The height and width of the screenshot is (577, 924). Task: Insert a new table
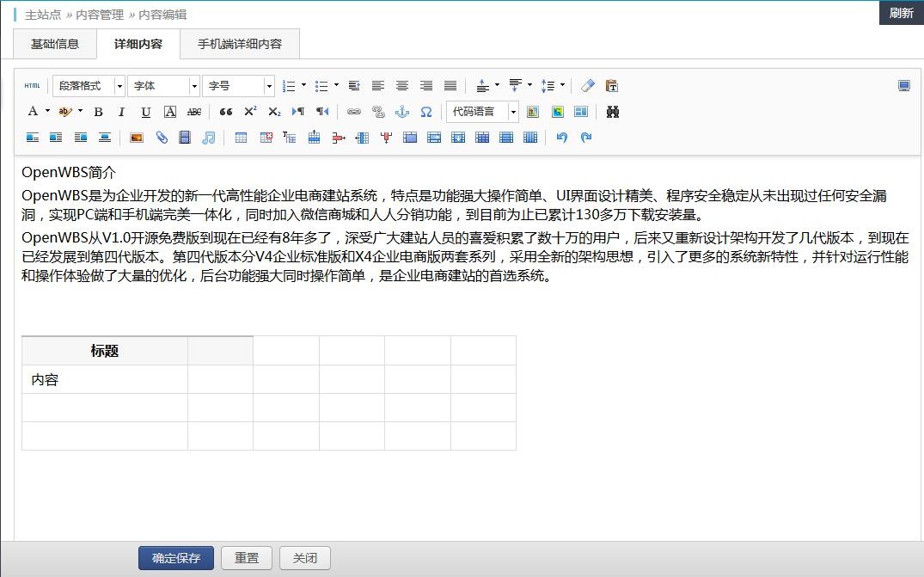[x=241, y=138]
